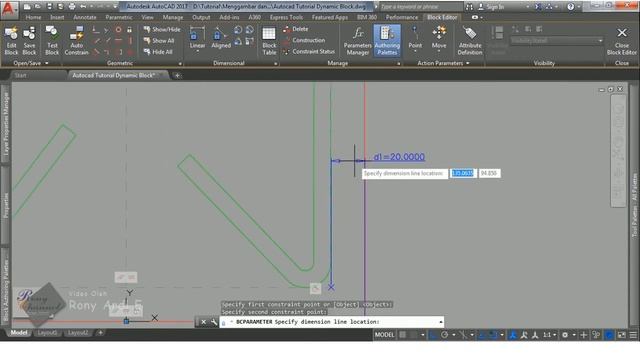The image size is (640, 360).
Task: Switch to the Start file tab
Action: tap(20, 76)
